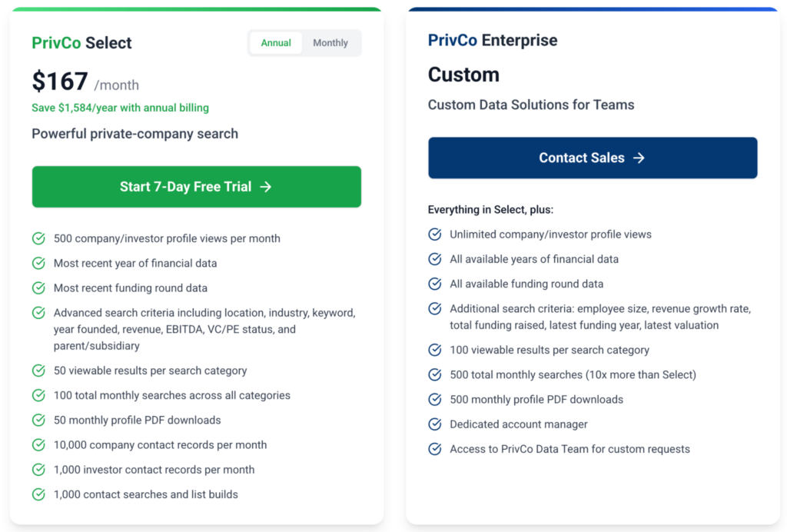Click the arrow icon in Start 7-Day Free Trial
Viewport: 787px width, 532px height.
coord(267,186)
